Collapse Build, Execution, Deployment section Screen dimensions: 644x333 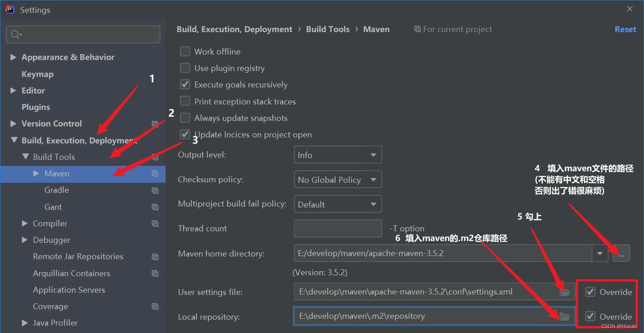13,140
